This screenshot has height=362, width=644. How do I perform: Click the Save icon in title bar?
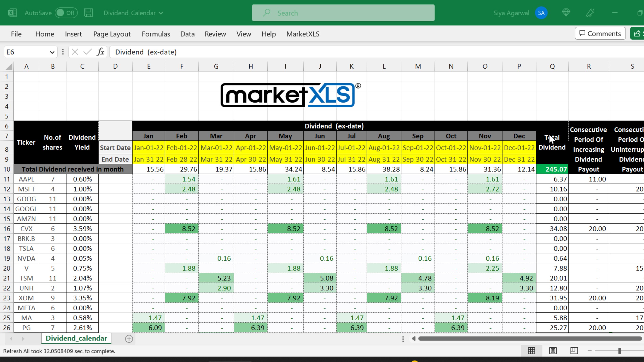[x=88, y=13]
